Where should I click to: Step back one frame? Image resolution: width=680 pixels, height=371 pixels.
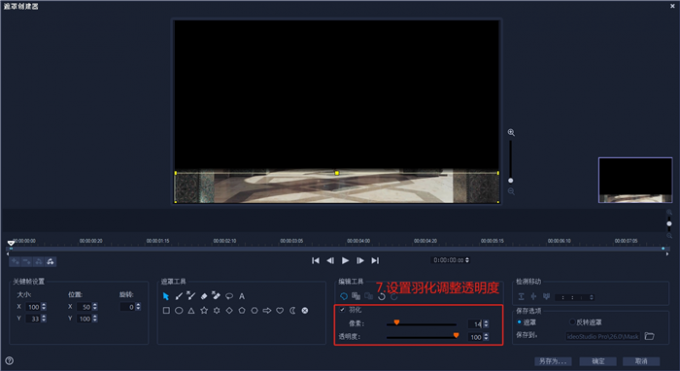[330, 260]
